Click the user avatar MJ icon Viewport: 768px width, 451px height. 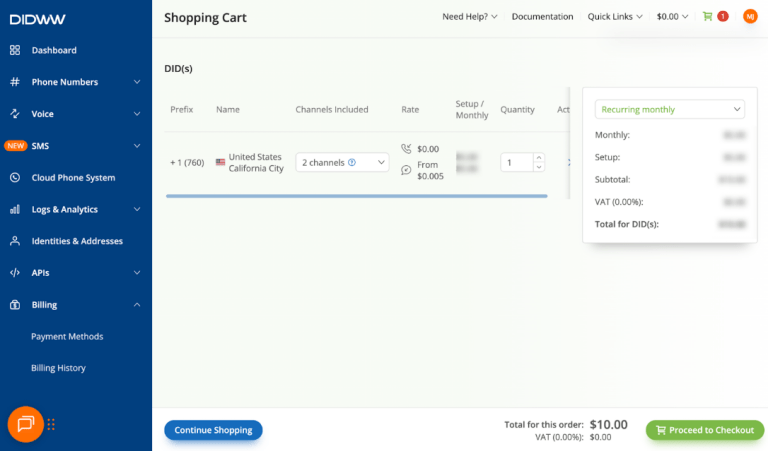[x=750, y=17]
